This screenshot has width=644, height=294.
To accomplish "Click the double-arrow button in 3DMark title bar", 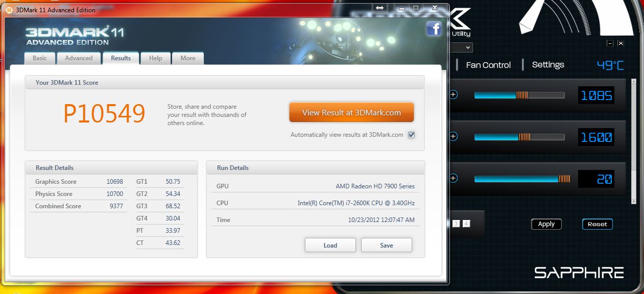I will (x=379, y=8).
